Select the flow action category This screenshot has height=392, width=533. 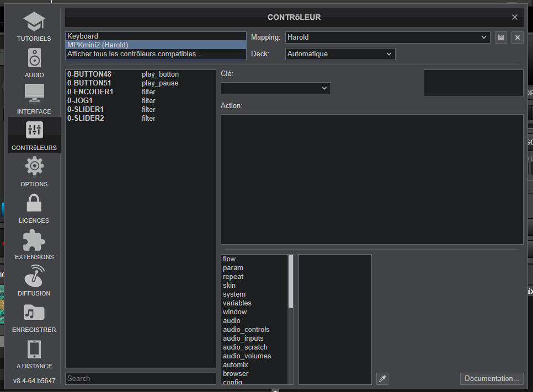[254, 259]
